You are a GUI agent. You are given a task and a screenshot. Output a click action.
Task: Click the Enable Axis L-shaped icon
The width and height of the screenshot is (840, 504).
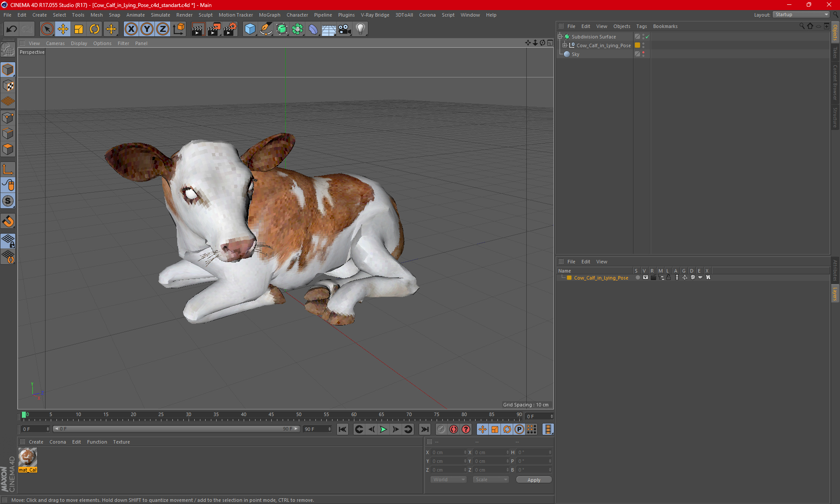coord(8,169)
